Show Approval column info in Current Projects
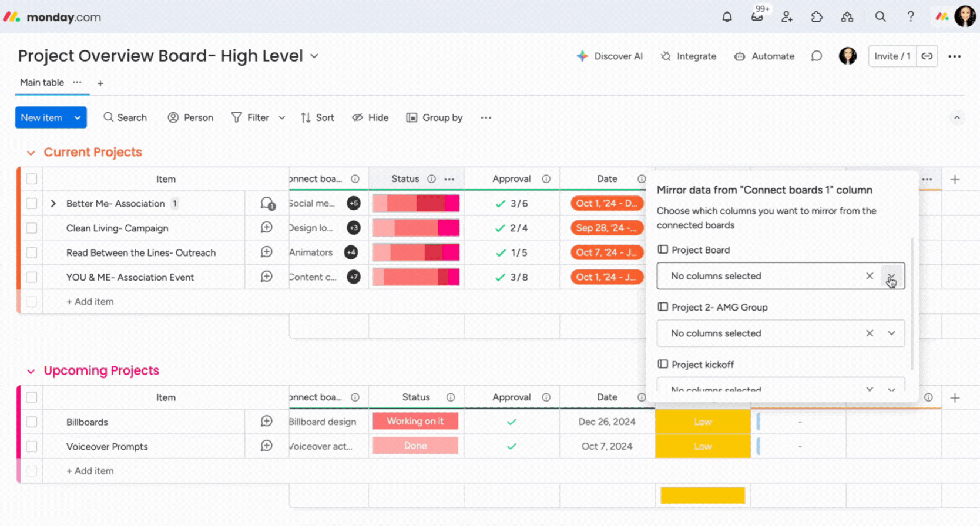Image resolution: width=980 pixels, height=526 pixels. coord(546,179)
